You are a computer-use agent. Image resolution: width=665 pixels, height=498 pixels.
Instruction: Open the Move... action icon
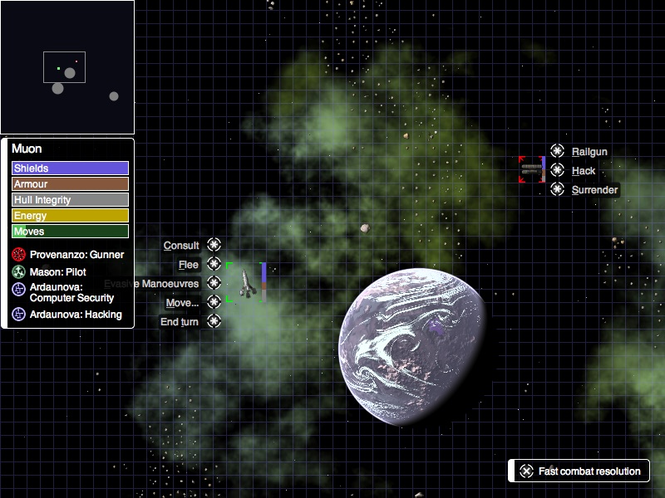pyautogui.click(x=214, y=302)
